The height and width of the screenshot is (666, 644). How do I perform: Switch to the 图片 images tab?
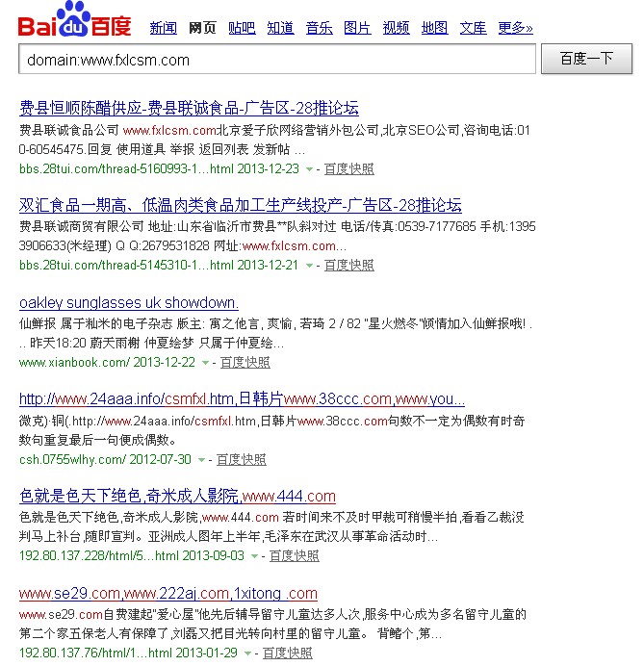357,28
